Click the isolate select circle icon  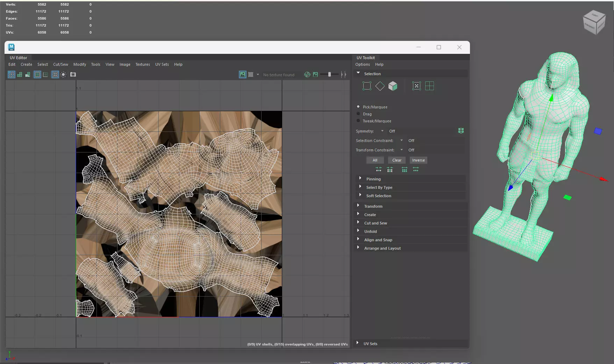click(63, 74)
